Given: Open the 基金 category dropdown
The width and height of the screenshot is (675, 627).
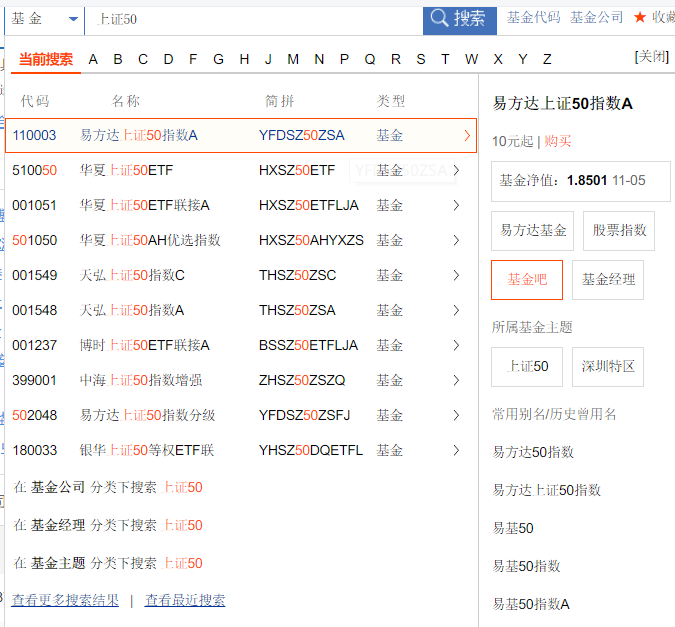Looking at the screenshot, I should tap(44, 19).
